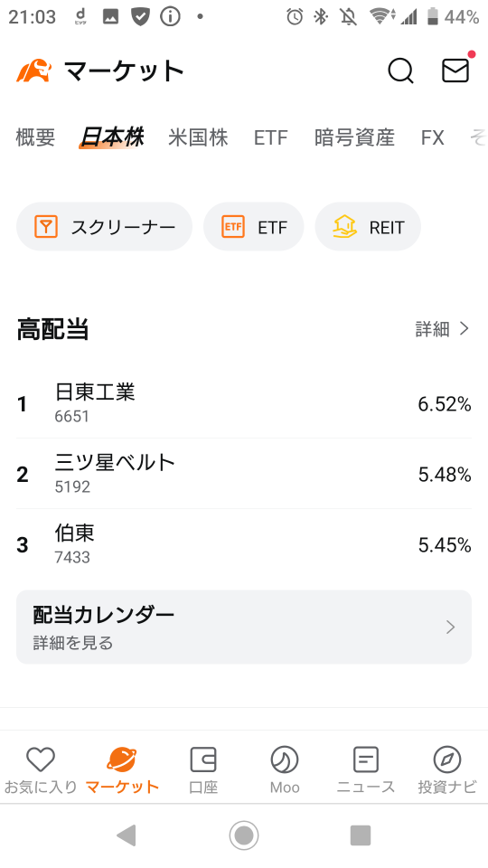Open the search magnifier icon
Viewport: 488px width, 868px height.
coord(400,71)
